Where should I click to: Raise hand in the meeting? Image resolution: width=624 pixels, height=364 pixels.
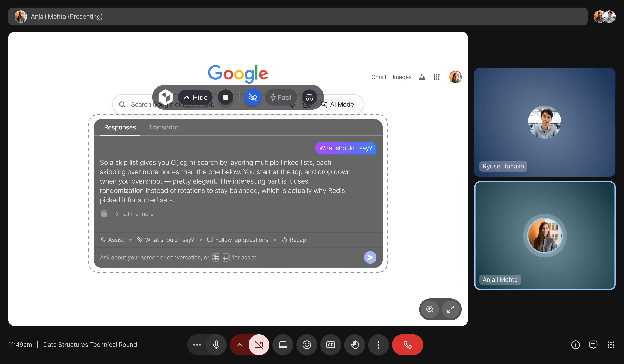pyautogui.click(x=354, y=344)
